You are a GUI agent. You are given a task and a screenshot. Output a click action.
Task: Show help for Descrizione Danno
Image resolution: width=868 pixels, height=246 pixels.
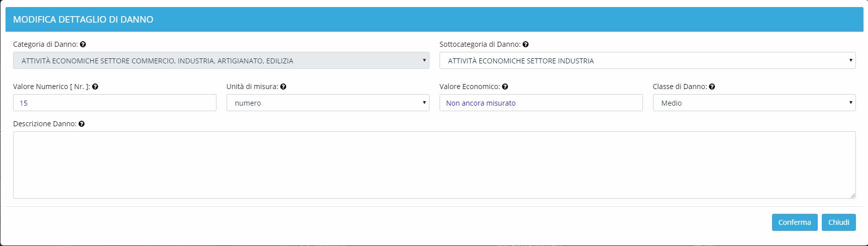click(x=81, y=124)
